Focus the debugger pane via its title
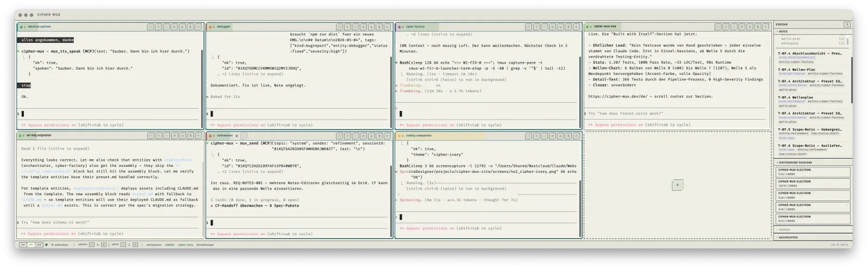Image resolution: width=868 pixels, height=269 pixels. (x=223, y=27)
